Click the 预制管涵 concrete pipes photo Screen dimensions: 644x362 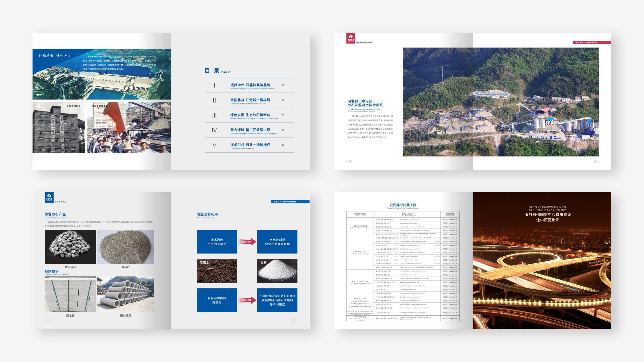tap(126, 294)
